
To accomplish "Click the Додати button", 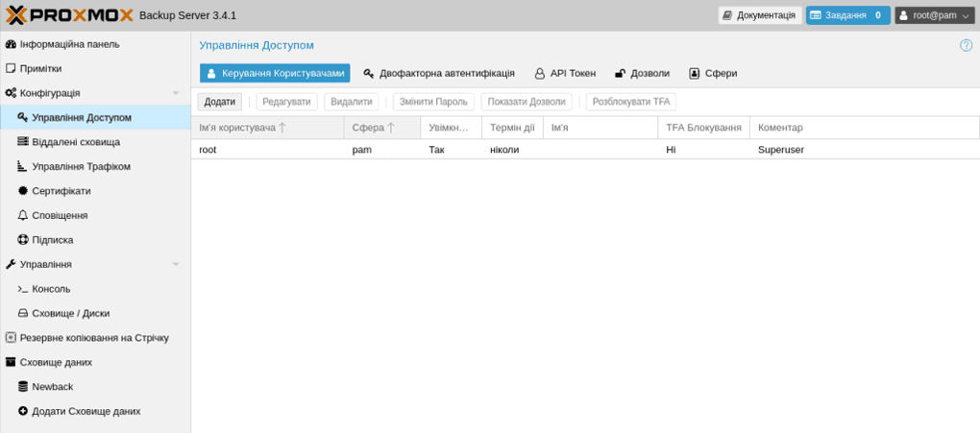I will (x=219, y=102).
